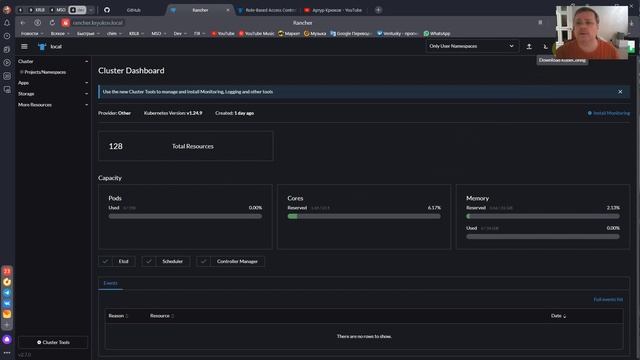The height and width of the screenshot is (360, 640).
Task: Click the Cores reserved progress bar
Action: coord(364,216)
